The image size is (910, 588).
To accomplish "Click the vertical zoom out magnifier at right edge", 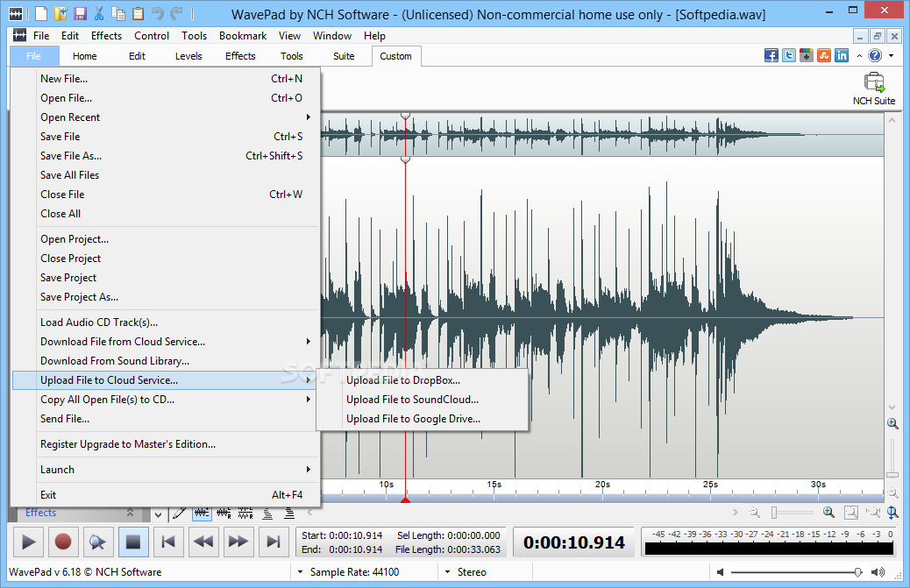I will [892, 493].
